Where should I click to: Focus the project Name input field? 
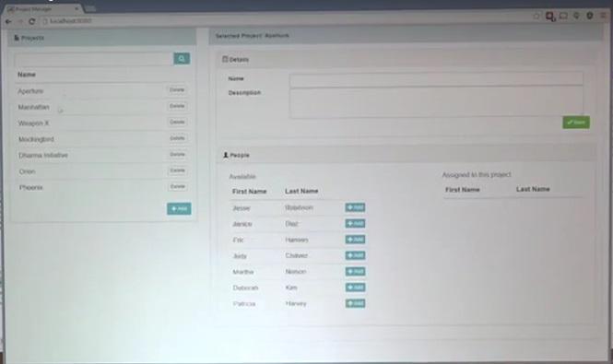436,78
